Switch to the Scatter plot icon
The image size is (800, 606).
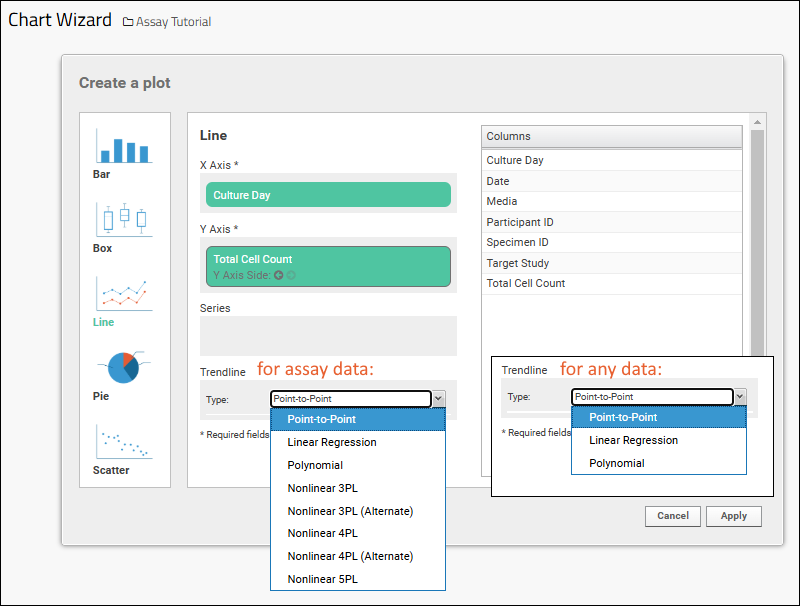124,442
